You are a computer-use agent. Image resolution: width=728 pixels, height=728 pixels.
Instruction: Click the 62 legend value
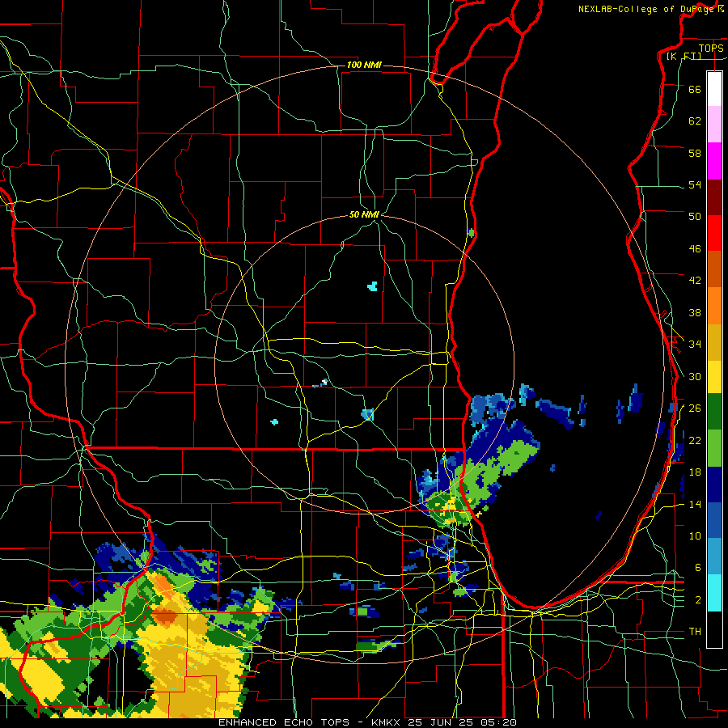695,121
